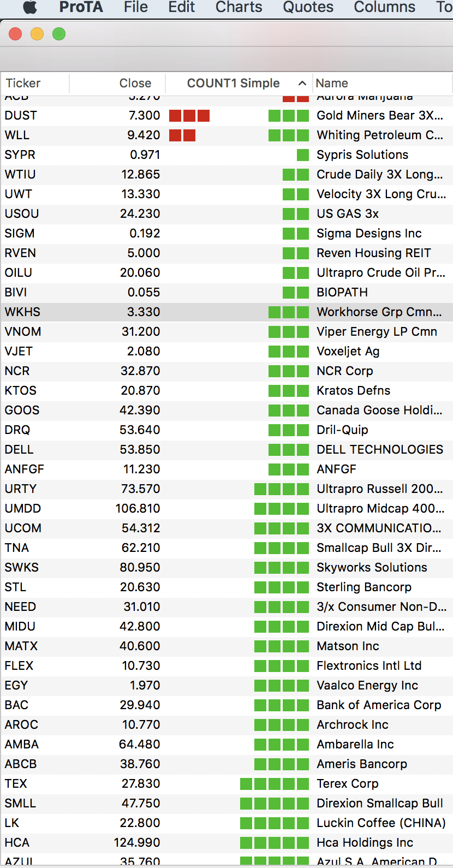
Task: Click the name Matson Inc
Action: [348, 646]
